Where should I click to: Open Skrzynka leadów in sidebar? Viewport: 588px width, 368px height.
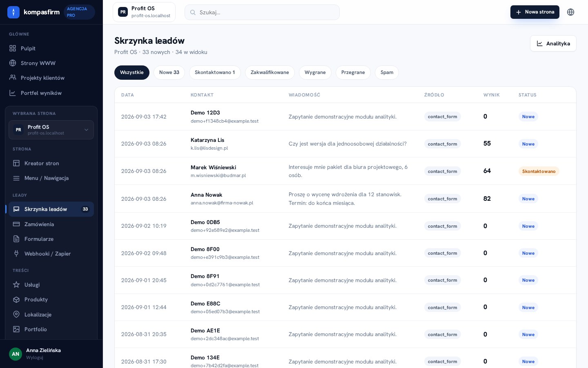51,209
